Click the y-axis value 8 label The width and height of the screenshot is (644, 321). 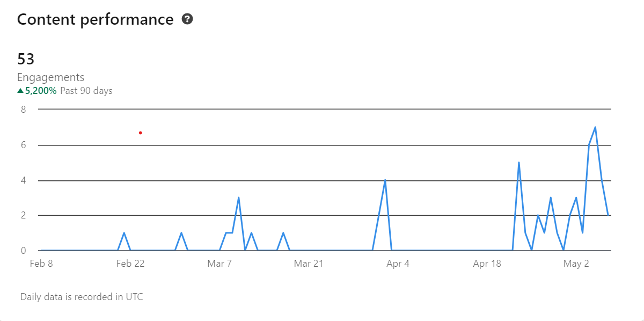(x=23, y=110)
